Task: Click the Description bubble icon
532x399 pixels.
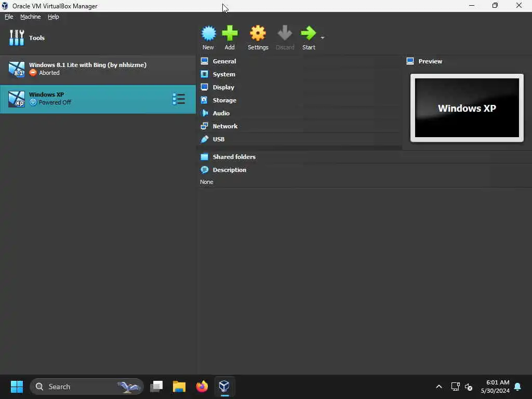Action: click(204, 170)
